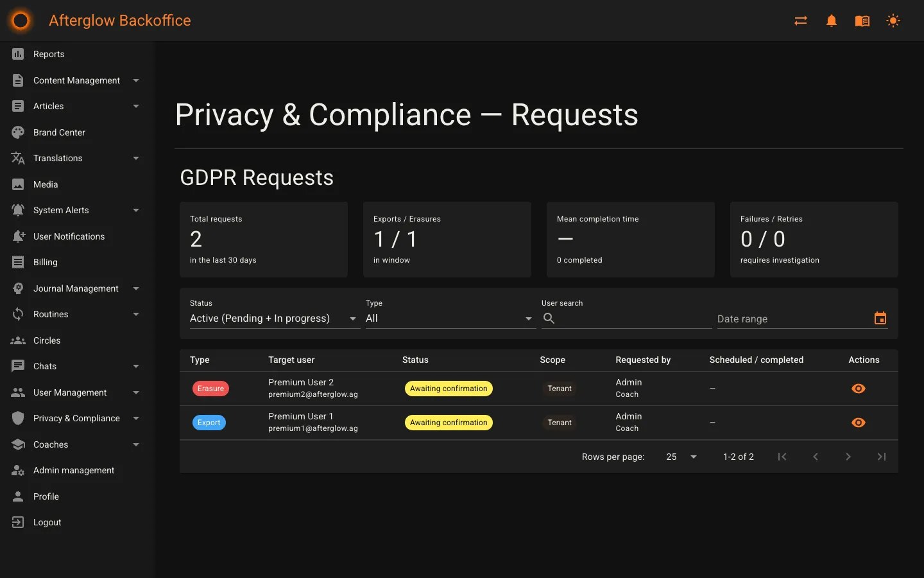
Task: Click the Content Management document icon
Action: (x=18, y=80)
